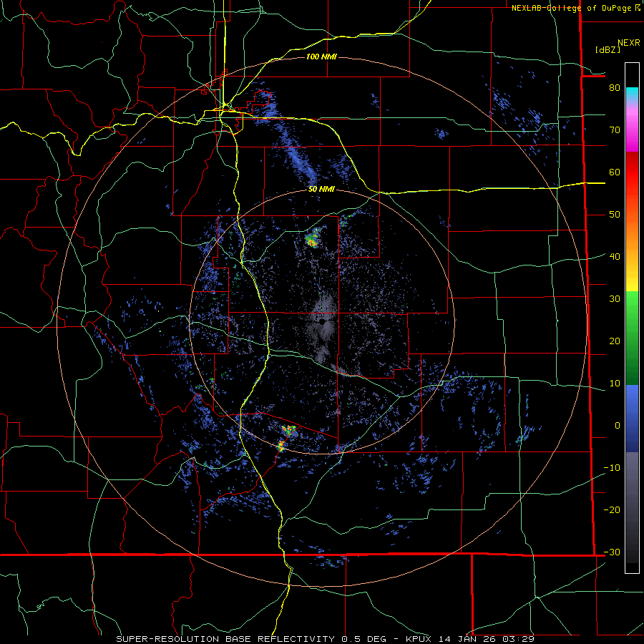Viewport: 644px width, 644px height.
Task: Select the 80 value on dBZ scale
Action: click(615, 88)
